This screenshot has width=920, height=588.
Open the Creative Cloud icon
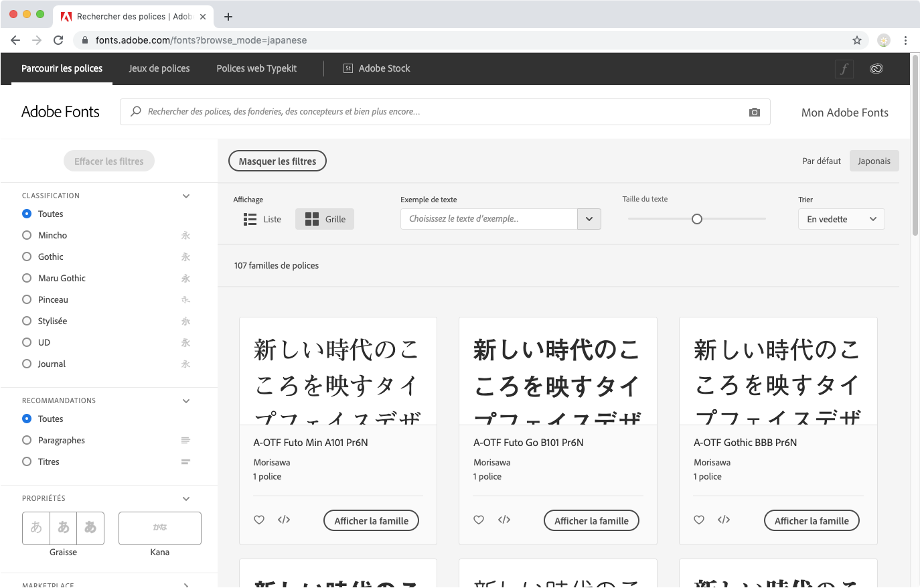coord(876,68)
